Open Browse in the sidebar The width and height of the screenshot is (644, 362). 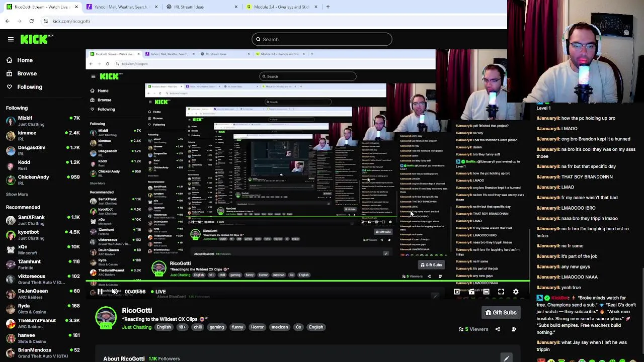pos(21,73)
